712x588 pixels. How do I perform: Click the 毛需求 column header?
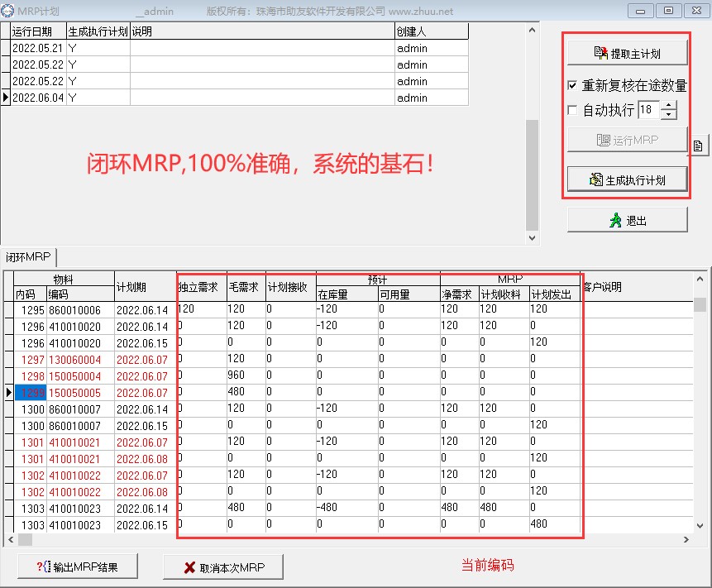(x=246, y=287)
